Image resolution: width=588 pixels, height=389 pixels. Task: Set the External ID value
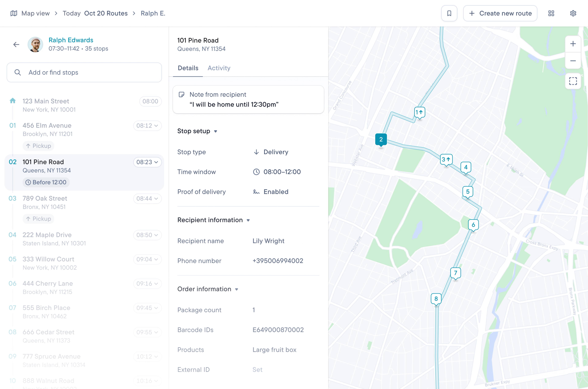coord(257,370)
